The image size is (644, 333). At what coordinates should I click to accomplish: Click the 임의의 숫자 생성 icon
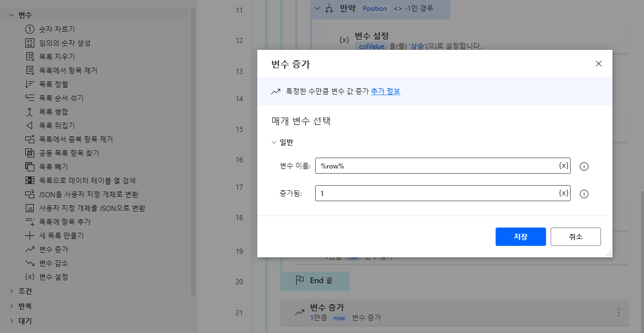click(30, 43)
